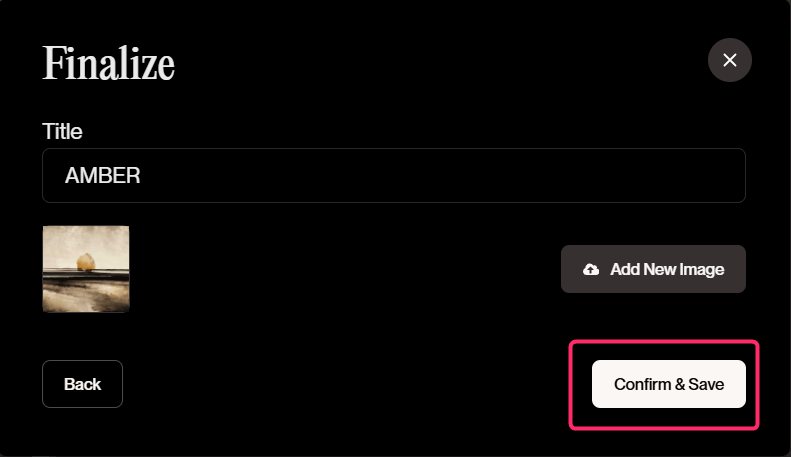Dismiss the dialog with the round X button
This screenshot has width=791, height=457.
pos(729,60)
